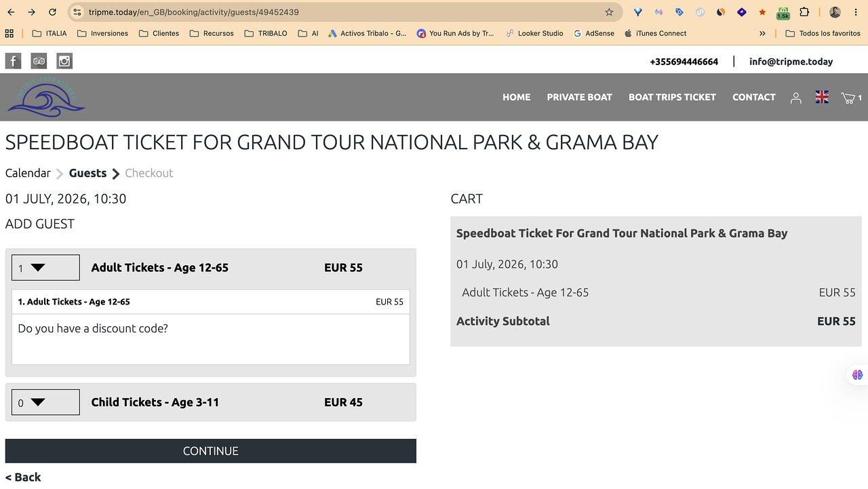
Task: Open the green 1.5k extension badge
Action: point(783,12)
